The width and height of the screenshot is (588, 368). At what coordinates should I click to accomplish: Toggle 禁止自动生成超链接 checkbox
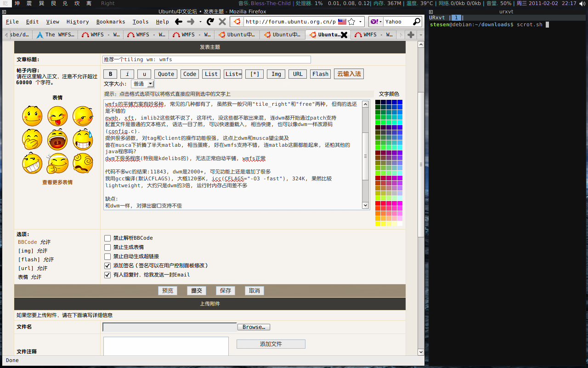coord(107,257)
